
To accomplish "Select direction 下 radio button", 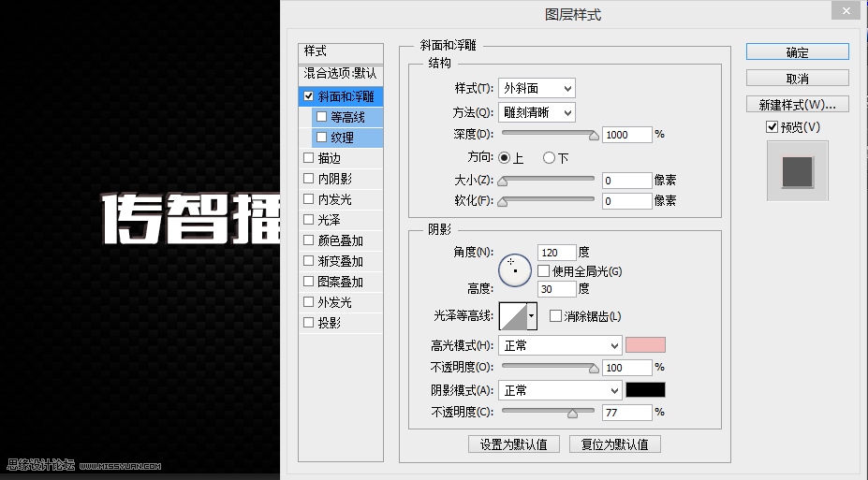I will tap(549, 157).
